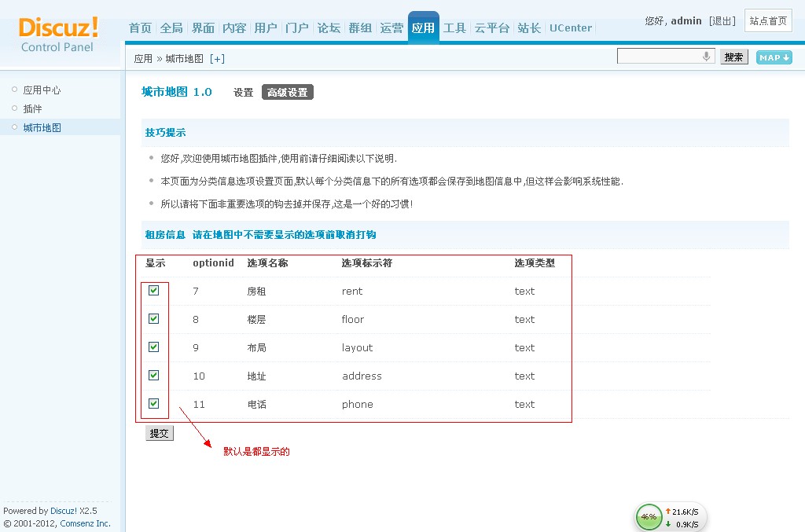
Task: Click the search text input field
Action: (x=659, y=57)
